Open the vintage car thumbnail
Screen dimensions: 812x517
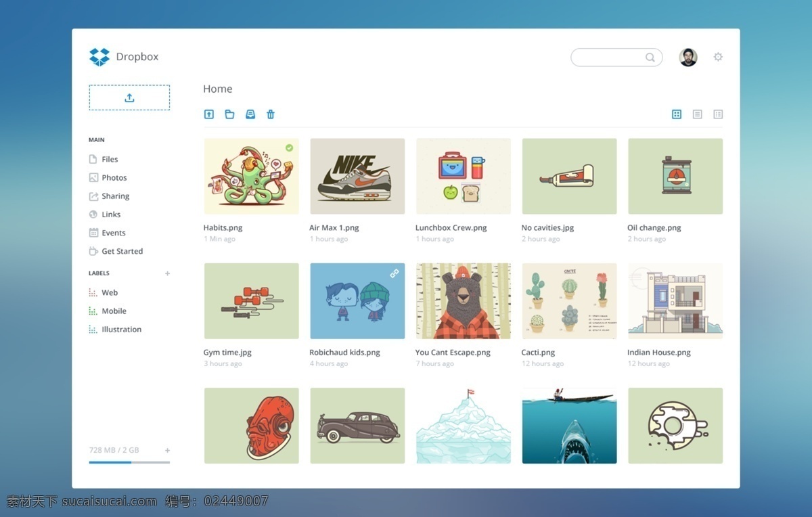coord(357,426)
